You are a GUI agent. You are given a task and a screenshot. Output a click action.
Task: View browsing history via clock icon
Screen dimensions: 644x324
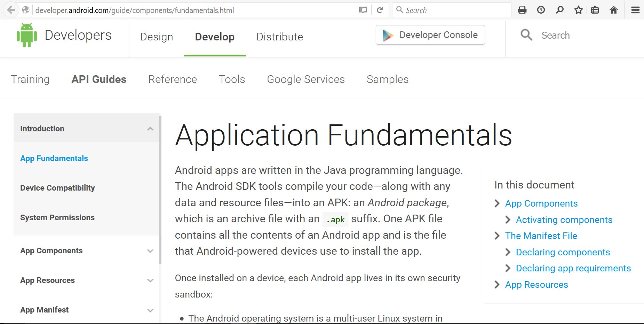point(541,10)
